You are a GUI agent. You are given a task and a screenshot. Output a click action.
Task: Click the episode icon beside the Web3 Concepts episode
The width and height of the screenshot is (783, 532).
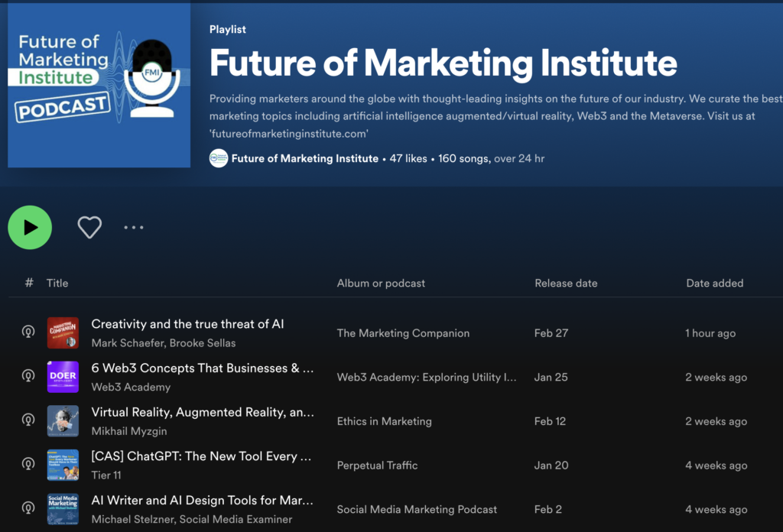[28, 377]
